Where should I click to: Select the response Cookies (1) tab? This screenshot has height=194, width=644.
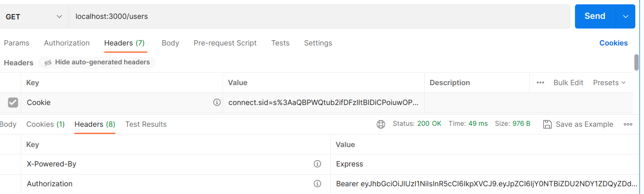pyautogui.click(x=45, y=124)
